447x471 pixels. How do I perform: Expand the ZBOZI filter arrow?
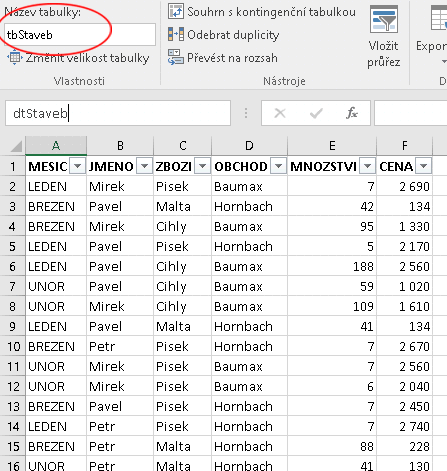[203, 166]
